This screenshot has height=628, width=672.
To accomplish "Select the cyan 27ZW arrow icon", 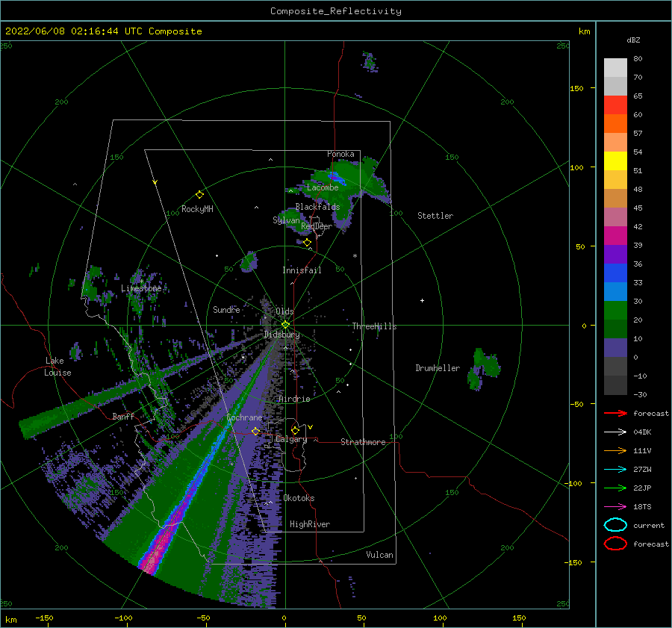I will pos(615,470).
